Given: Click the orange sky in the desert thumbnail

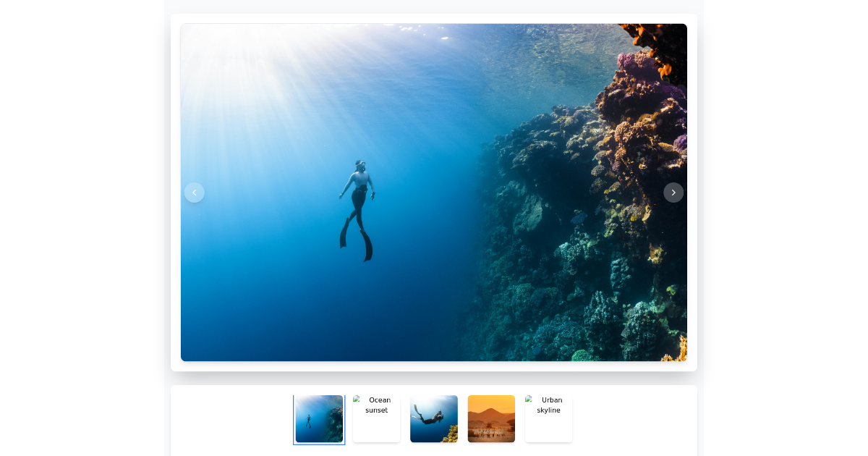Looking at the screenshot, I should 491,402.
